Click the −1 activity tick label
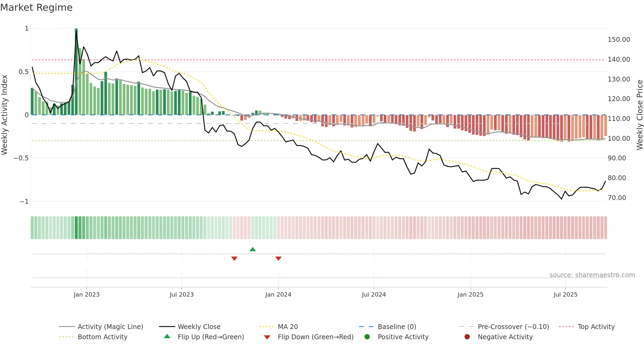644x362 pixels. [x=24, y=201]
